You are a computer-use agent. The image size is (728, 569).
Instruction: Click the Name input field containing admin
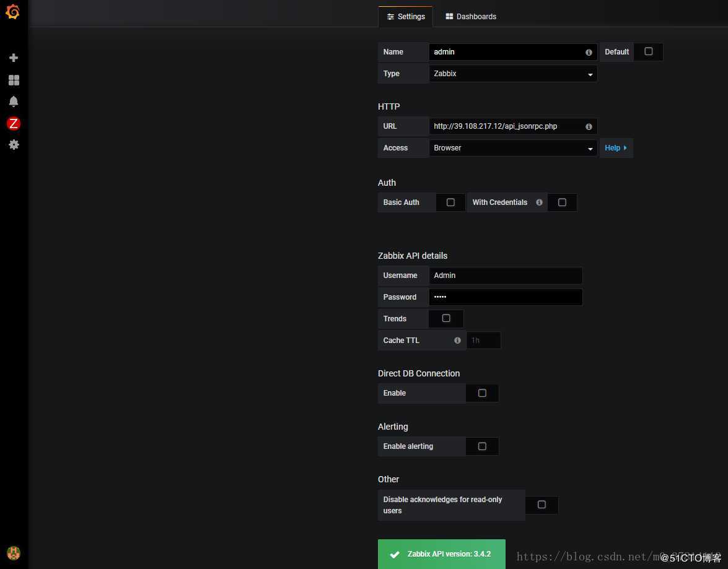(x=513, y=52)
